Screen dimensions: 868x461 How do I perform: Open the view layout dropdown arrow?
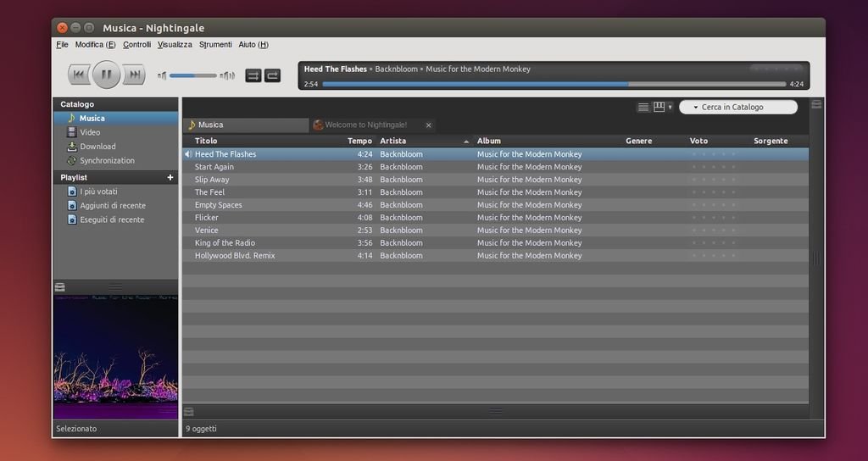(x=670, y=108)
